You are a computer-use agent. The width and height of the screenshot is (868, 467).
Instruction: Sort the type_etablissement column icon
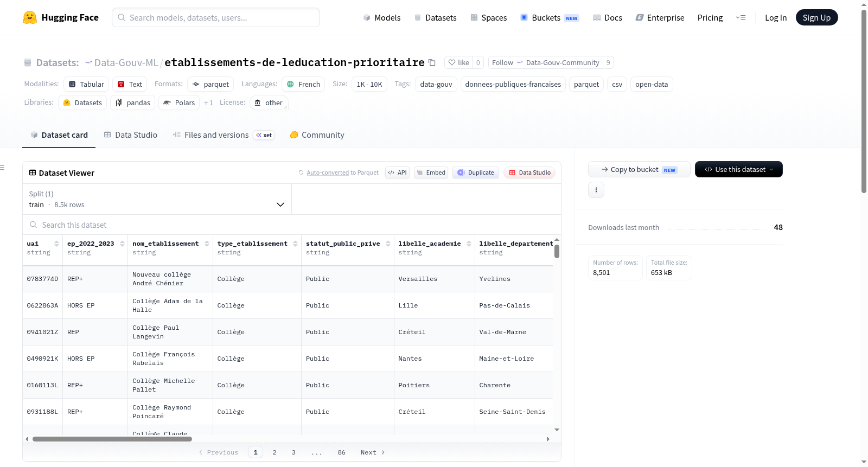pos(295,244)
